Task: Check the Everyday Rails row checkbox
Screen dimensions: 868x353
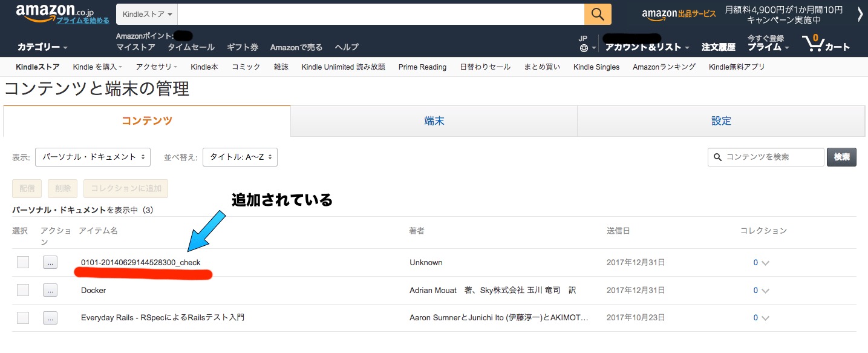Action: (x=22, y=317)
